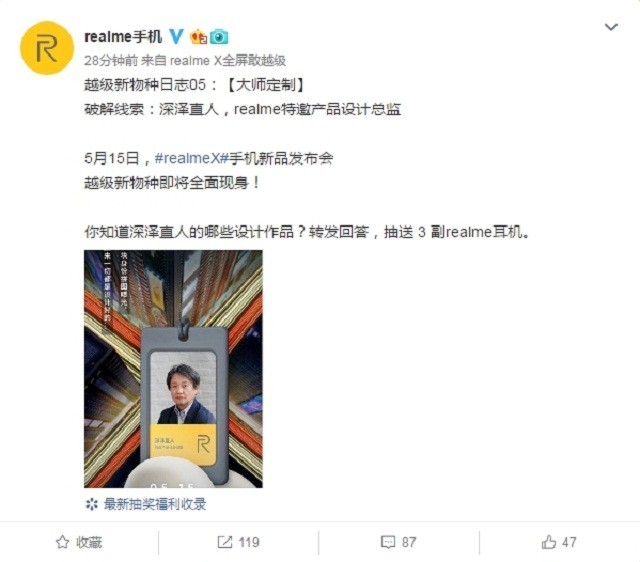Image resolution: width=640 pixels, height=562 pixels.
Task: Open 最新抽奖福利收录 link
Action: [x=155, y=504]
